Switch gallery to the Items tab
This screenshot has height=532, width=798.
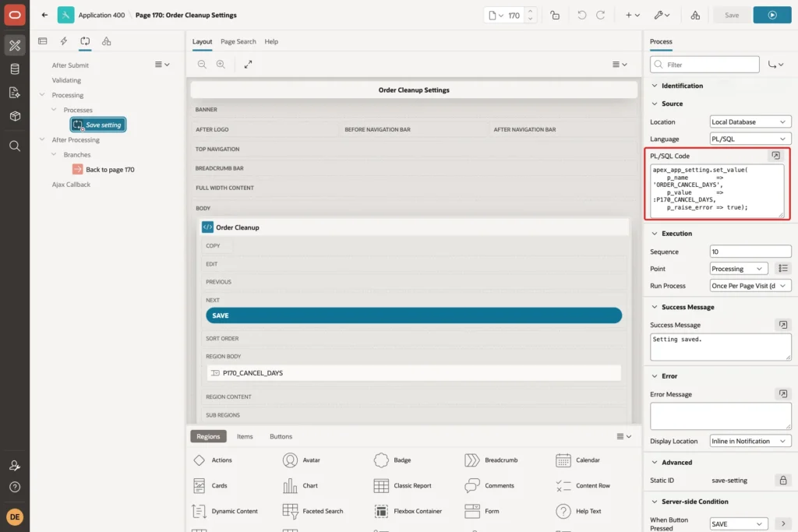[245, 436]
